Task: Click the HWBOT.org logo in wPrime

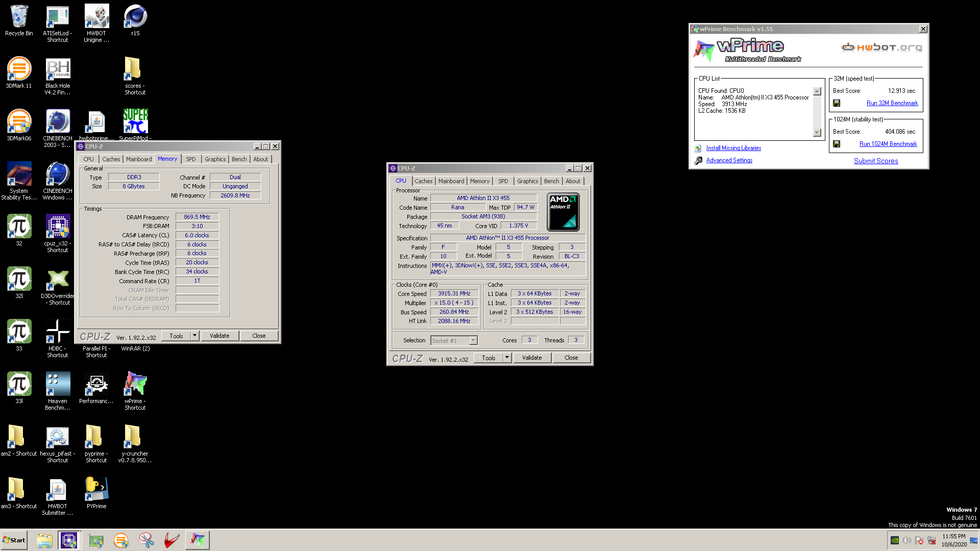Action: click(x=881, y=47)
